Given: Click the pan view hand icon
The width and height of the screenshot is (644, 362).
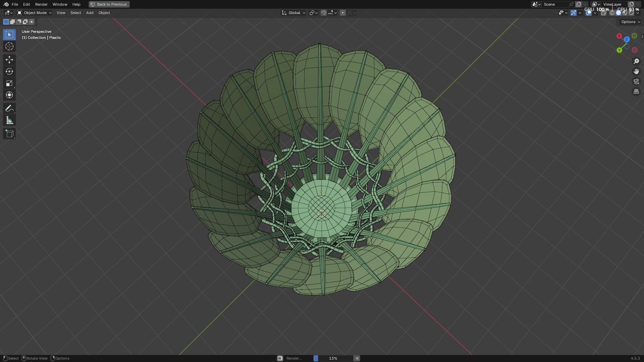Looking at the screenshot, I should pos(636,71).
